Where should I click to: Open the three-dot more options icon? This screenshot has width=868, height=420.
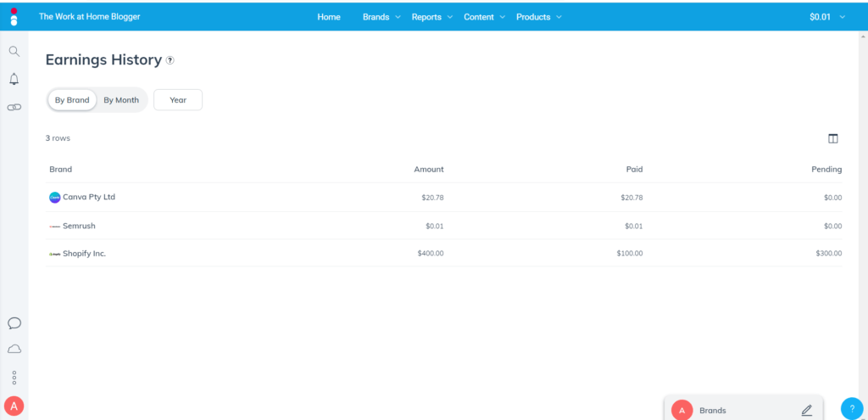click(x=14, y=378)
